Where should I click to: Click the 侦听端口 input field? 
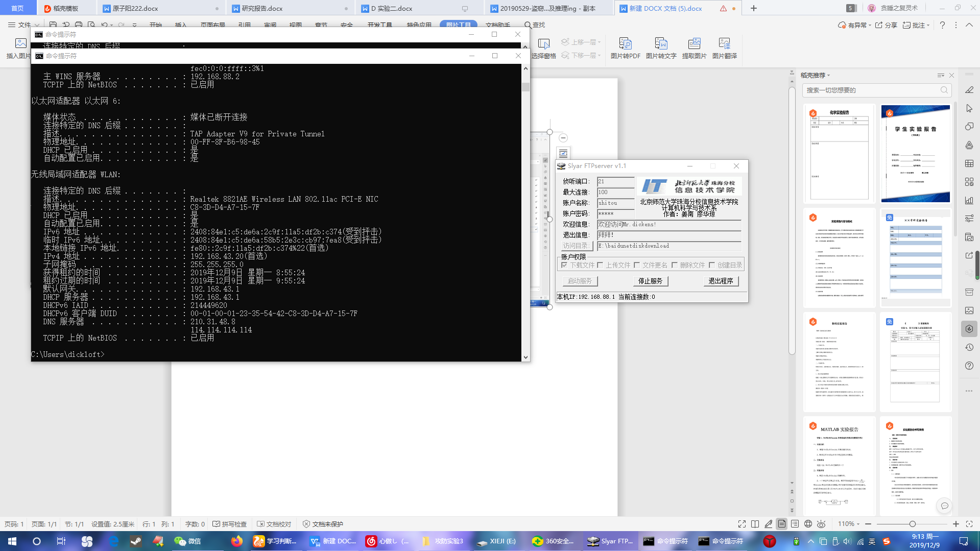[615, 181]
